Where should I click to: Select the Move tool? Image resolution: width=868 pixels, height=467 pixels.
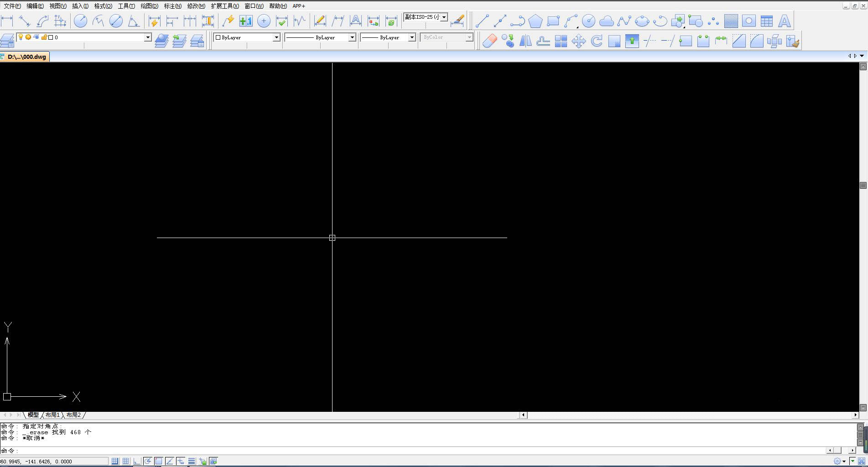579,41
